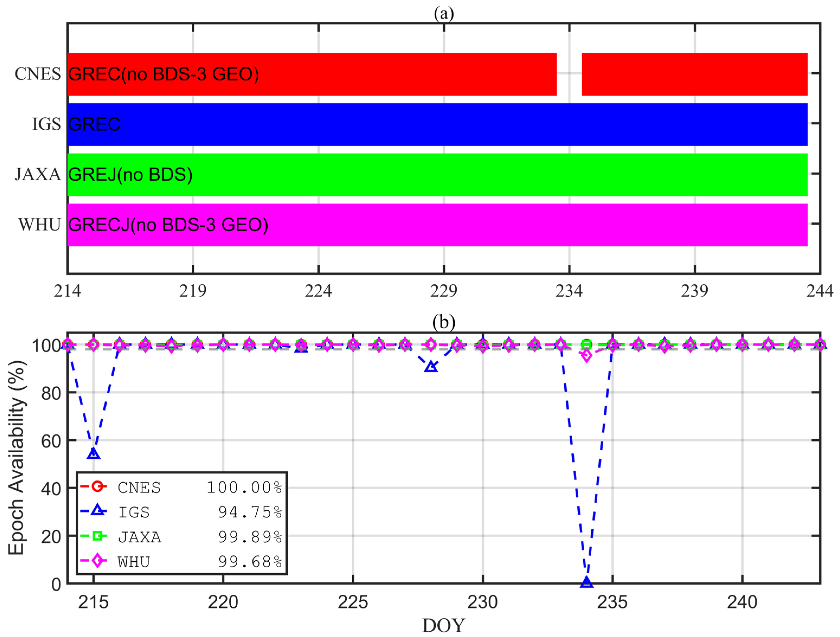Click the red CNES legend circle marker
The height and width of the screenshot is (637, 840).
tap(98, 486)
